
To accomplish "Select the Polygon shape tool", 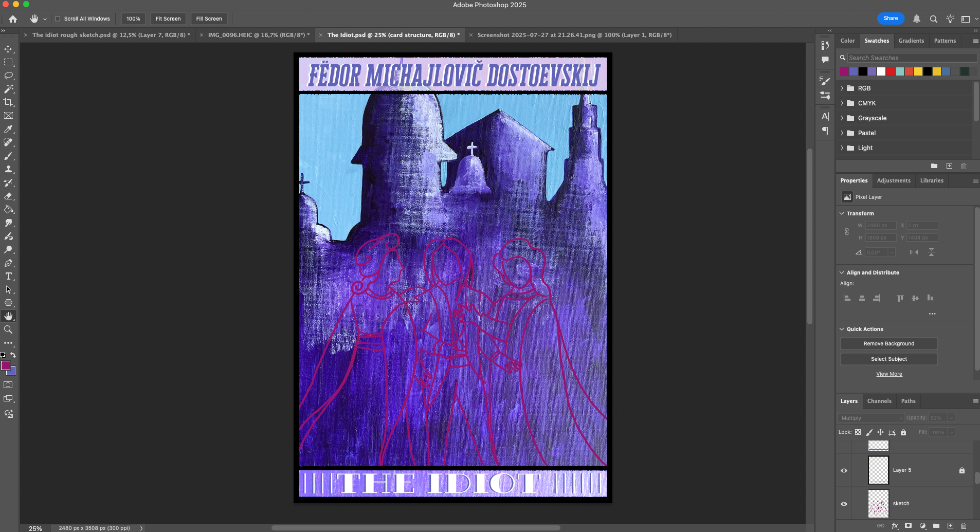I will pos(8,303).
